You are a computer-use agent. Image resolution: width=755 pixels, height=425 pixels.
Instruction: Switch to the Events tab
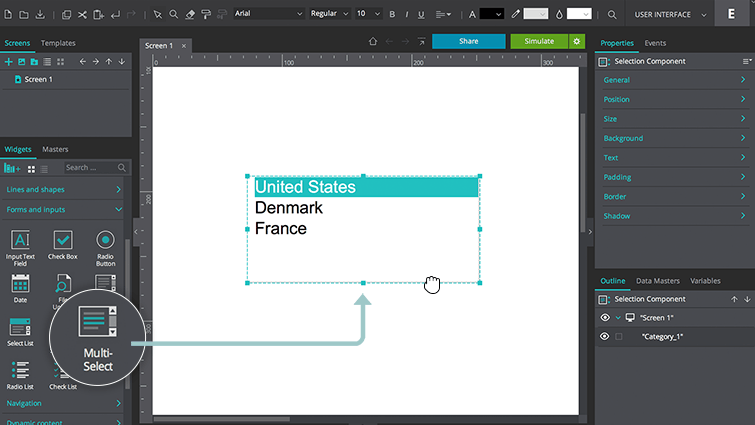pyautogui.click(x=655, y=43)
